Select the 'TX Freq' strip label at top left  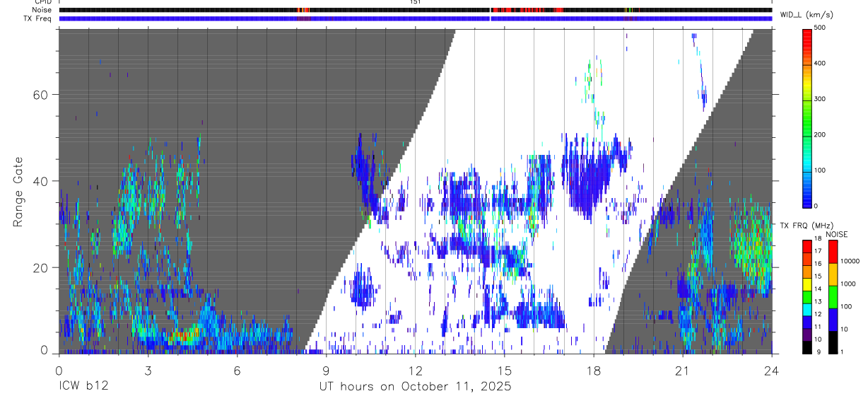(39, 18)
